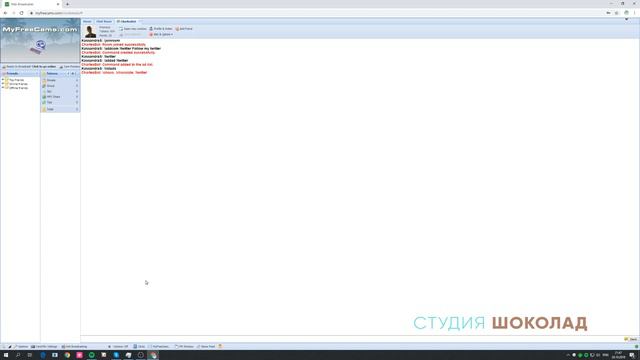640x360 pixels.
Task: Open the Chrome three-dot menu
Action: coord(635,13)
